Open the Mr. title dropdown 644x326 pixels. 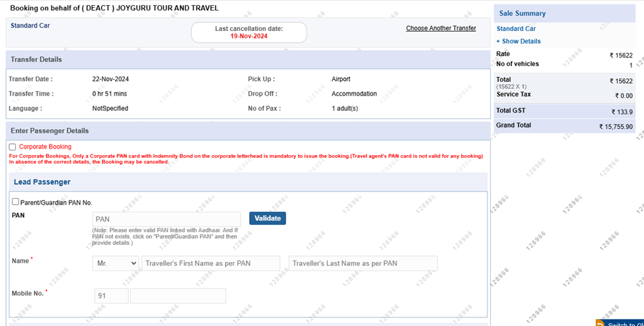pyautogui.click(x=116, y=263)
